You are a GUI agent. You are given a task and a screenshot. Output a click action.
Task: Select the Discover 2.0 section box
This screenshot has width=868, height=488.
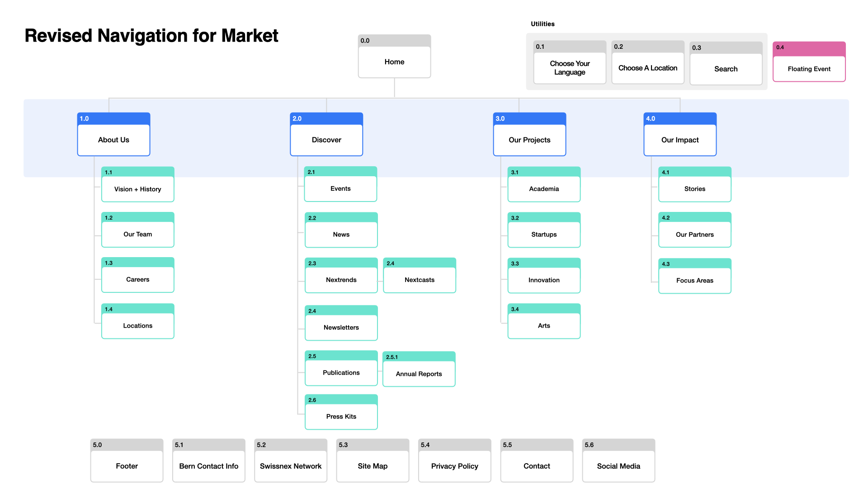(x=326, y=134)
